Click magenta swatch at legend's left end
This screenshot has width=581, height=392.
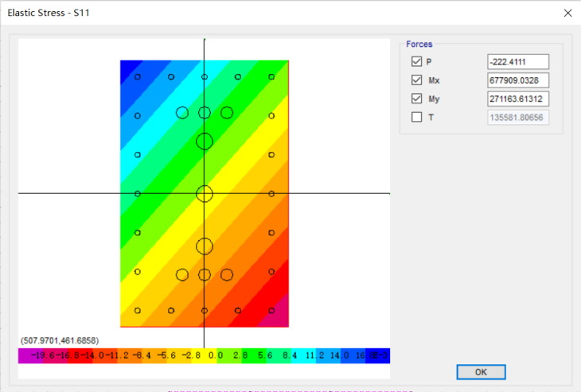click(25, 356)
